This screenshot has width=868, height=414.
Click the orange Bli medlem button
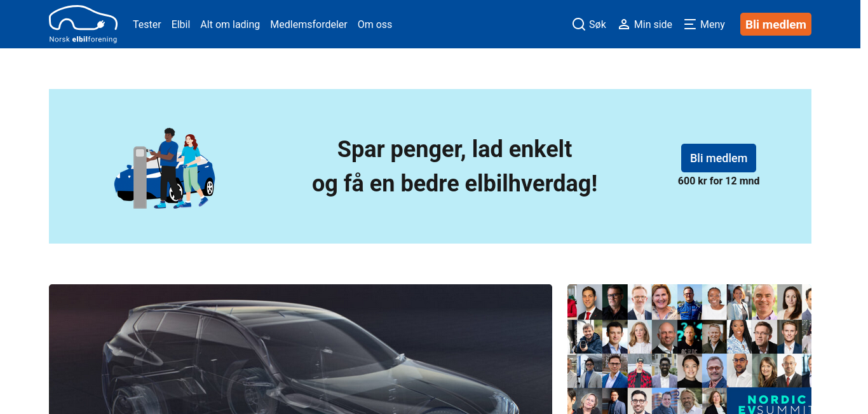point(776,24)
